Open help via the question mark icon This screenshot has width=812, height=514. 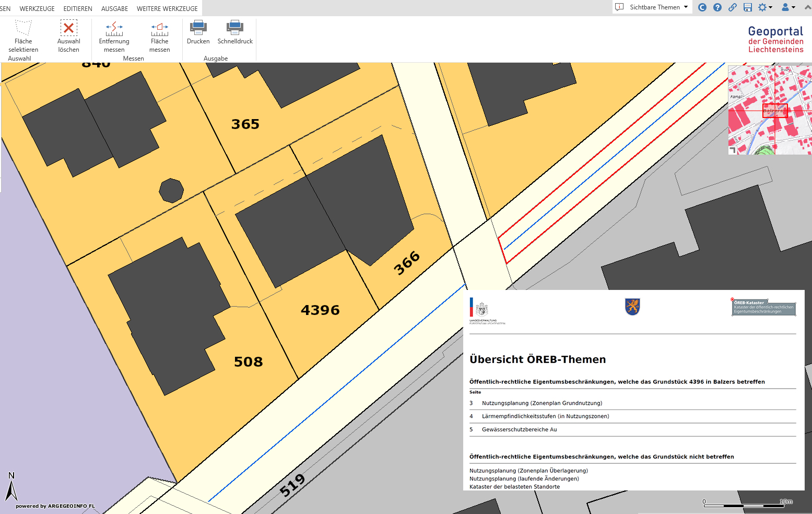(717, 7)
